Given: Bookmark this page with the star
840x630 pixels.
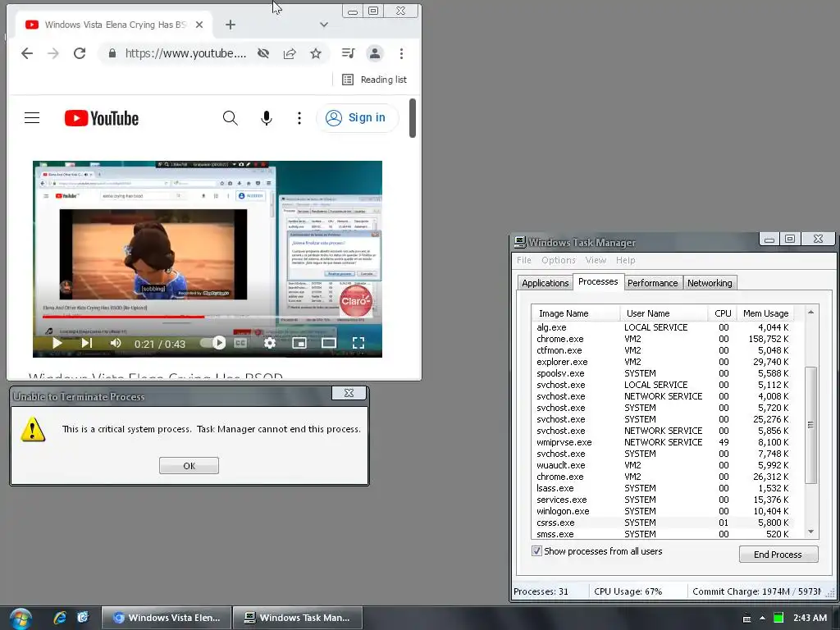Looking at the screenshot, I should tap(316, 53).
